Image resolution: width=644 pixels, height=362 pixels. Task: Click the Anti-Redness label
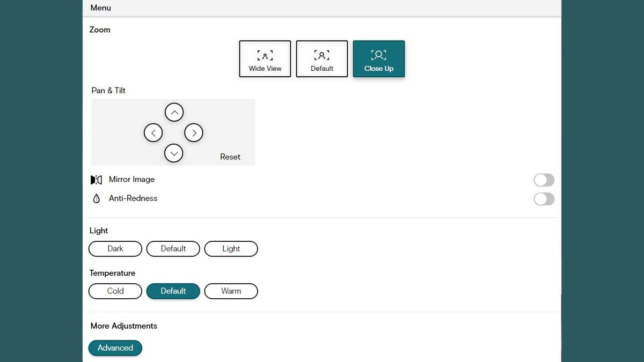133,198
